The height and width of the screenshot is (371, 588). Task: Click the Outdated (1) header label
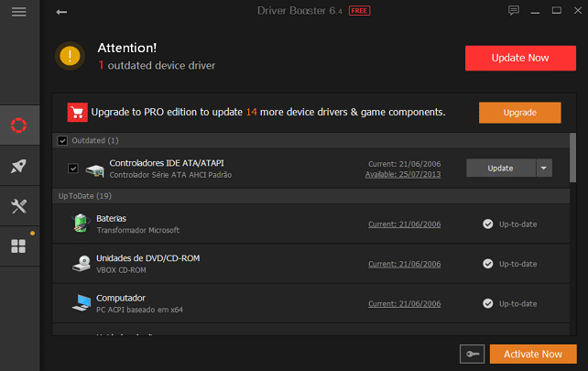[x=95, y=141]
